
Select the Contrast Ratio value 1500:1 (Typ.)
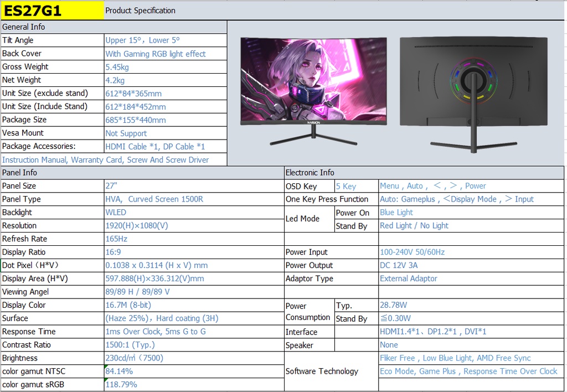pos(194,344)
